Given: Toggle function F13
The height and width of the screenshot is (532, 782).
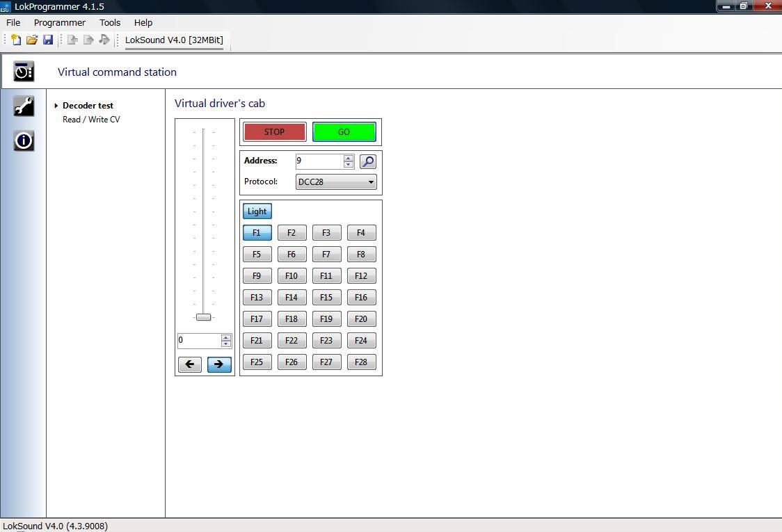Looking at the screenshot, I should (x=257, y=297).
